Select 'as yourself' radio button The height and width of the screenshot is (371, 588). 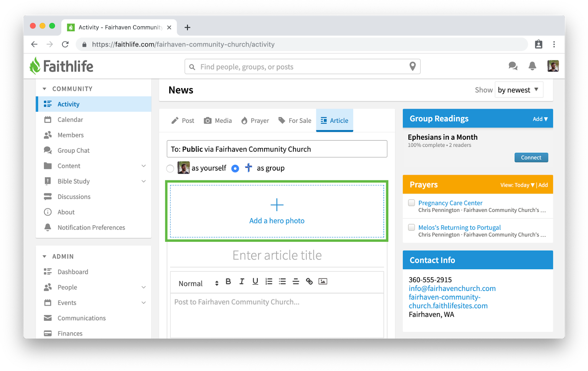(x=170, y=169)
